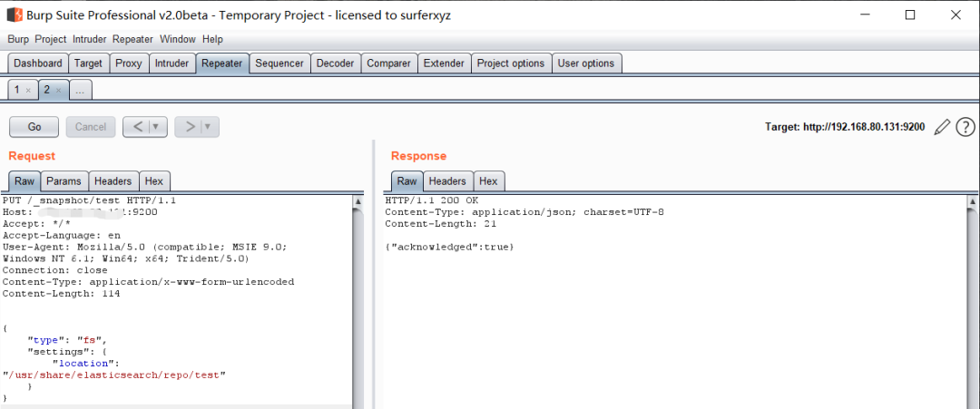This screenshot has height=409, width=980.
Task: Open the Burp menu
Action: pyautogui.click(x=18, y=39)
